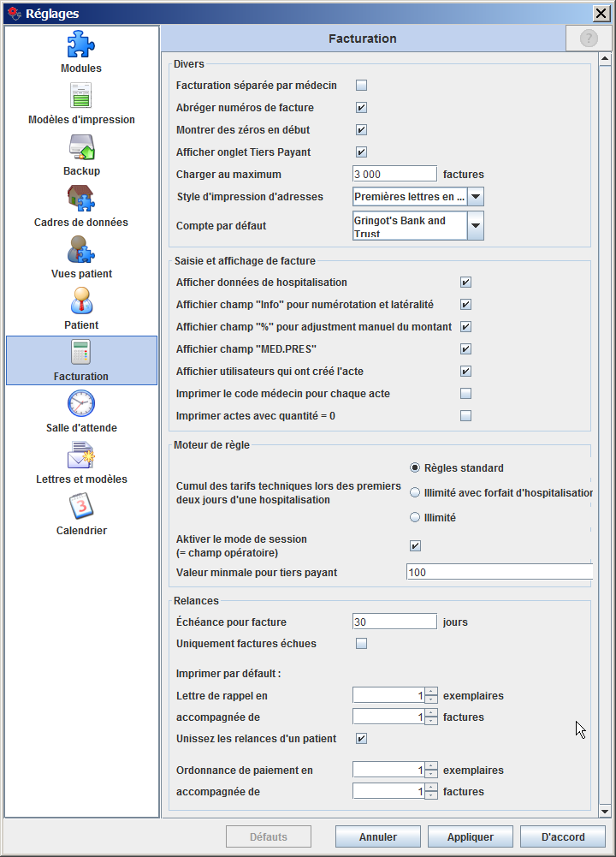Select the Salle d'attende clock icon
616x857 pixels.
81,403
